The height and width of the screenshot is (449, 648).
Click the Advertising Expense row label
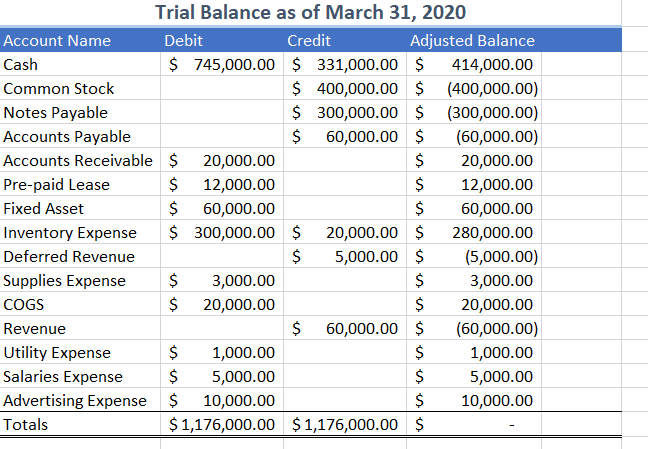80,400
